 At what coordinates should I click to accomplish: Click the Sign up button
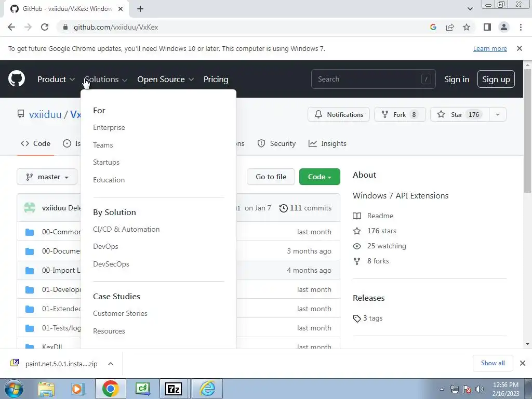(496, 79)
